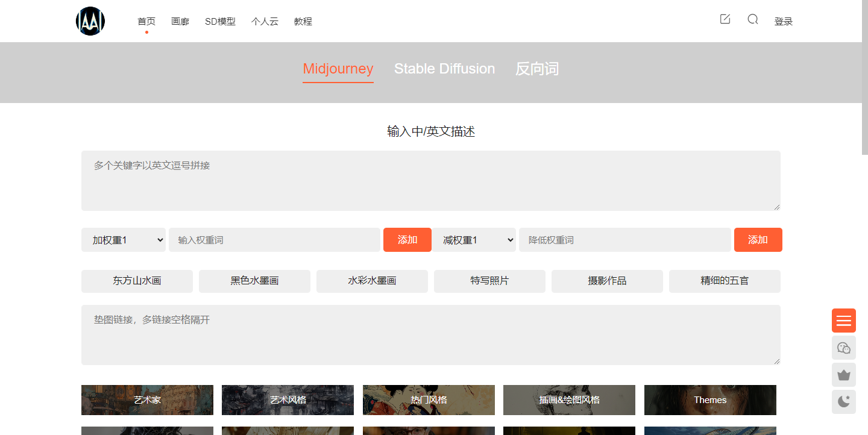Open the edit/compose icon in header

pyautogui.click(x=725, y=19)
